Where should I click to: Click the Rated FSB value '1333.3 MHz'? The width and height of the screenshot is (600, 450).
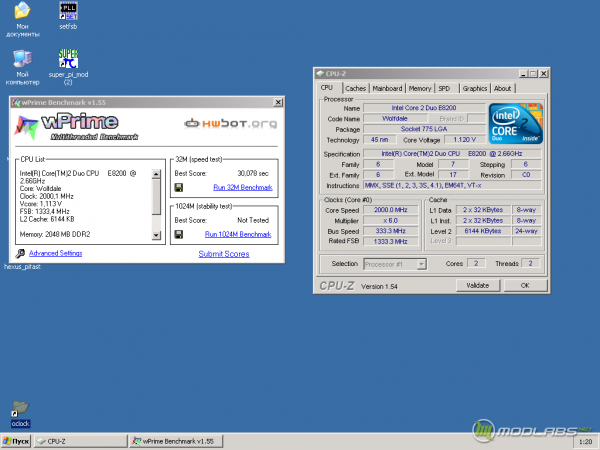tap(391, 241)
